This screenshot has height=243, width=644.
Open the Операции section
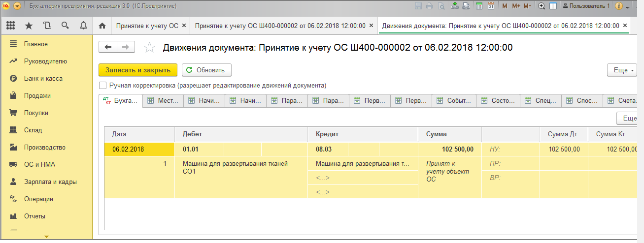[x=38, y=199]
